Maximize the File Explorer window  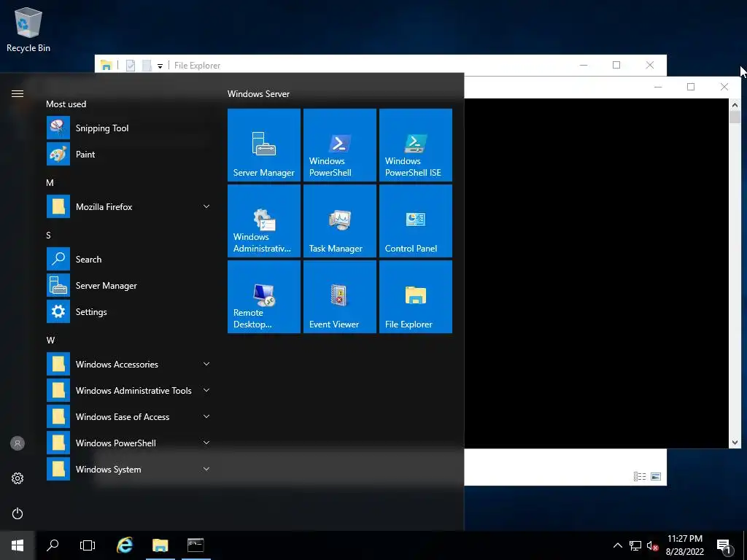pyautogui.click(x=616, y=65)
